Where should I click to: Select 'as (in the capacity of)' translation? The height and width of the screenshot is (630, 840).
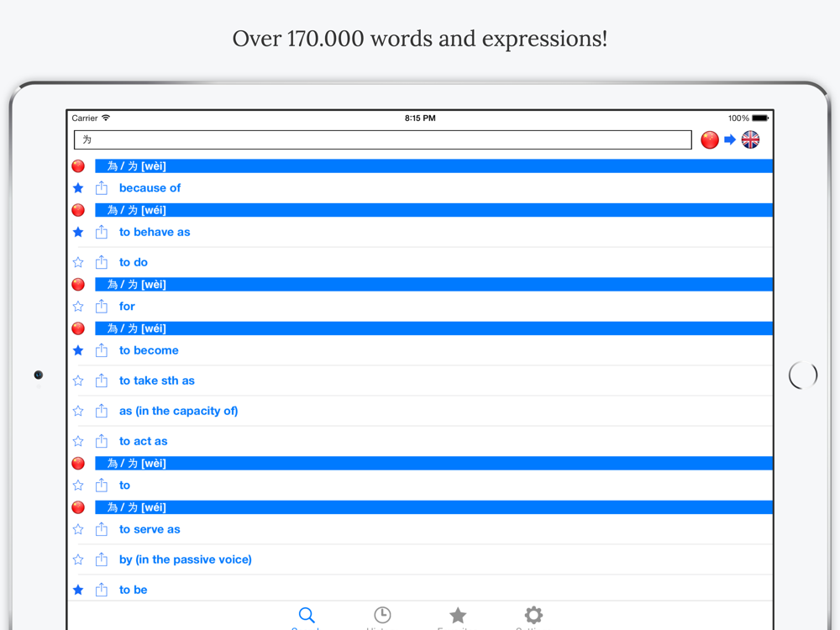click(x=178, y=411)
